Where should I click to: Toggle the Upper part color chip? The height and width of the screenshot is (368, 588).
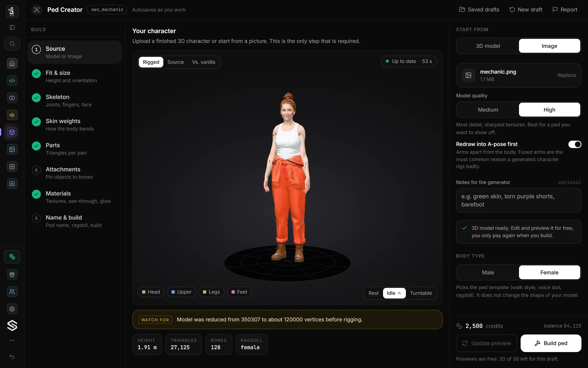tap(181, 292)
